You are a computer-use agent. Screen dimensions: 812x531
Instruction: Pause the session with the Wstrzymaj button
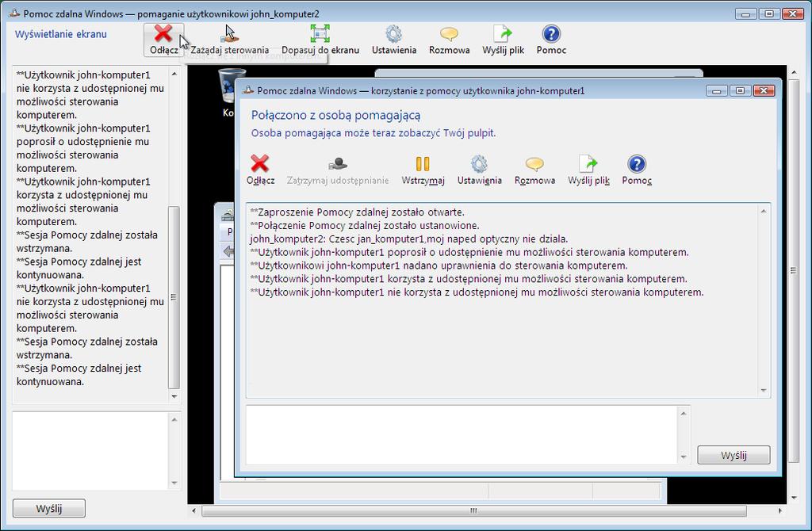click(x=423, y=170)
